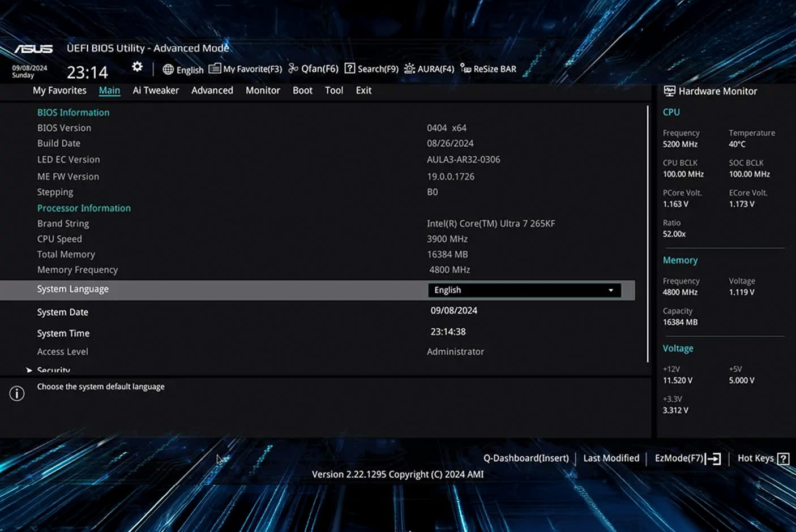Open the Boot tab

tap(302, 91)
